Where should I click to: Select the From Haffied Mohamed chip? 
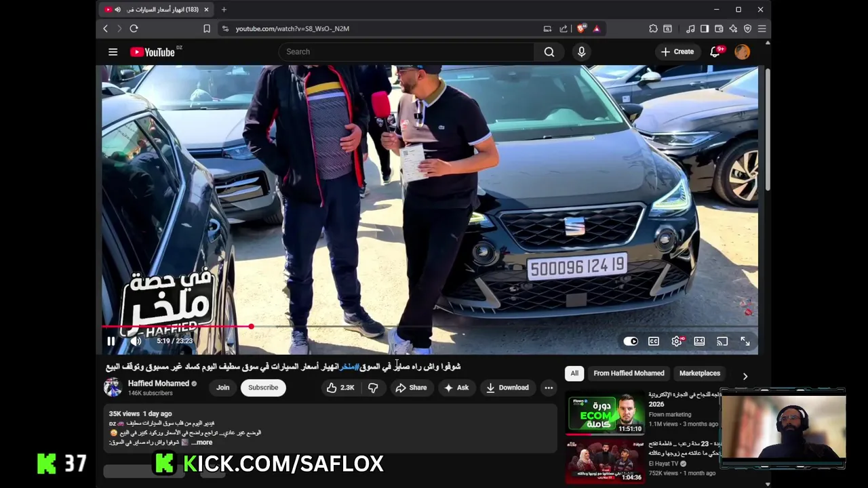(629, 373)
